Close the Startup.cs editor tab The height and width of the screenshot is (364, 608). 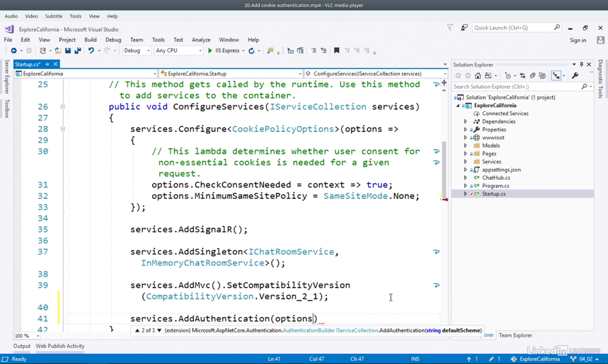click(x=55, y=64)
